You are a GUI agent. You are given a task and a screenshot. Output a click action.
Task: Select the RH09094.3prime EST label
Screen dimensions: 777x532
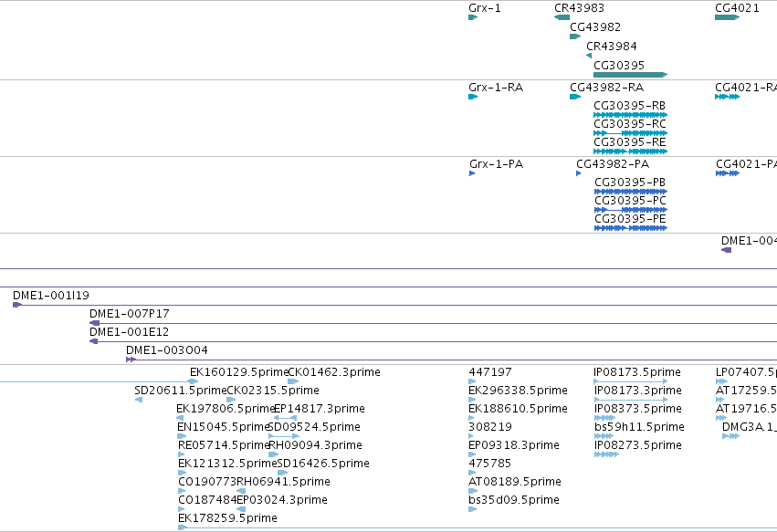click(x=315, y=445)
